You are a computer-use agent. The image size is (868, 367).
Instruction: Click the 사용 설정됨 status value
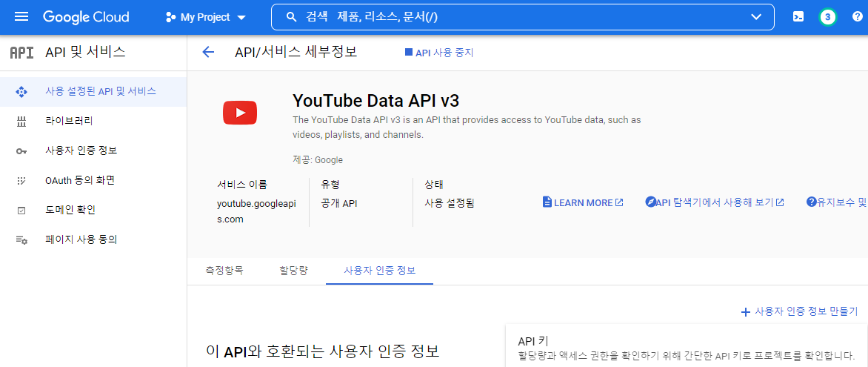pyautogui.click(x=450, y=203)
